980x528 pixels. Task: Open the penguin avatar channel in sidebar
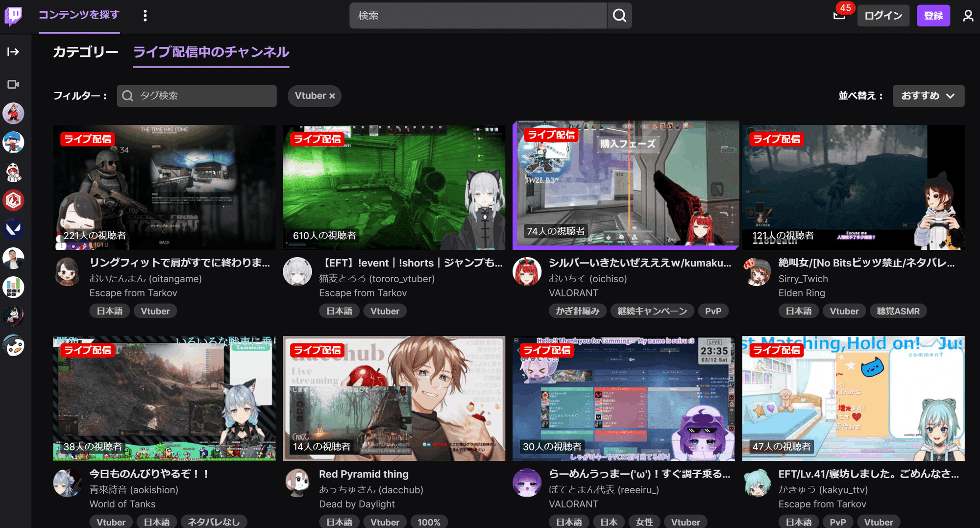[x=14, y=346]
